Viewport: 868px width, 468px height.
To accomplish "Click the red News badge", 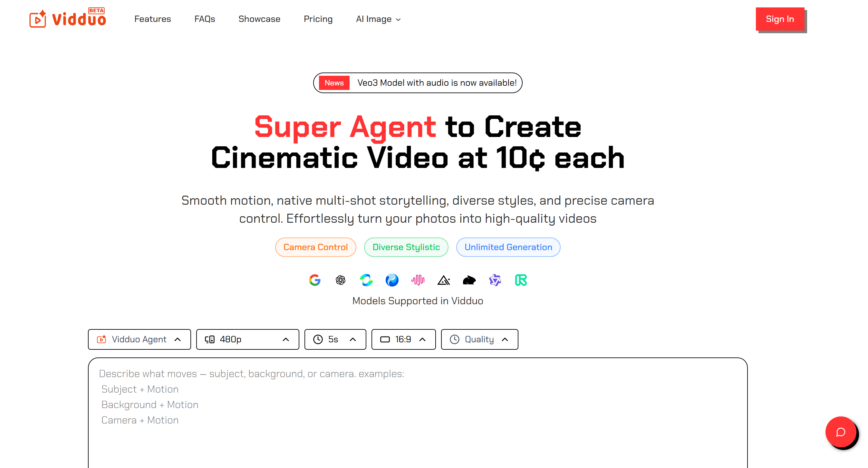I will pos(334,83).
